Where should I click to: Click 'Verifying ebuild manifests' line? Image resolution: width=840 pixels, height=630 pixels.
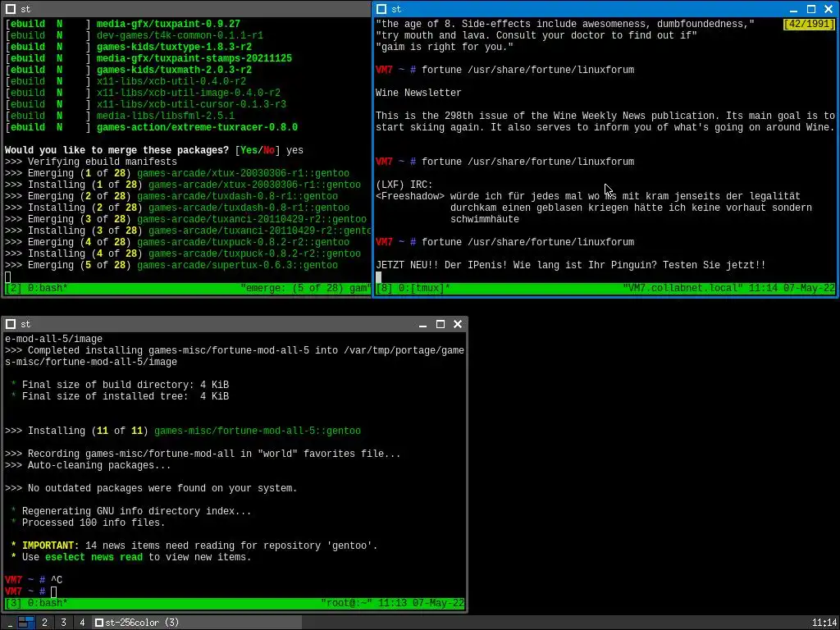[x=103, y=162]
